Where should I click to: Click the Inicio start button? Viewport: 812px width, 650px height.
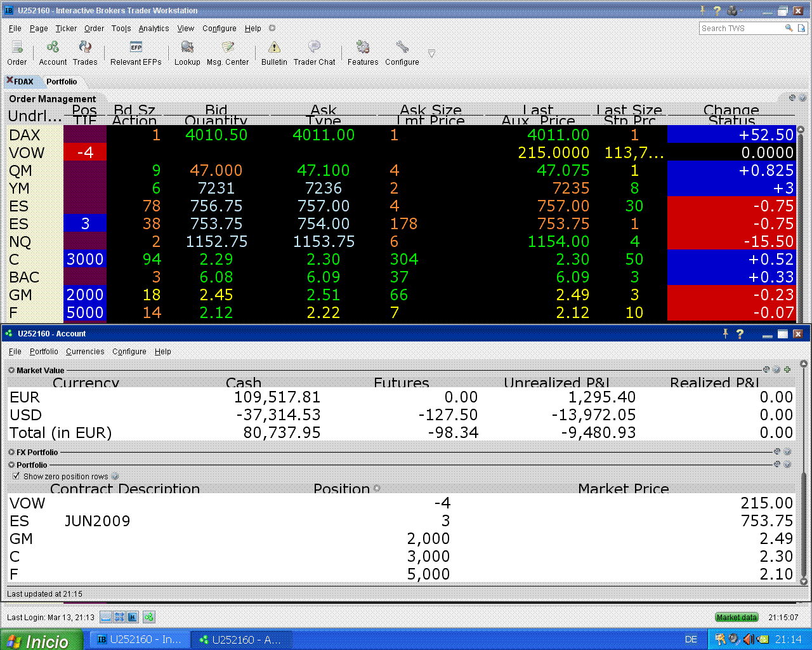pyautogui.click(x=41, y=640)
